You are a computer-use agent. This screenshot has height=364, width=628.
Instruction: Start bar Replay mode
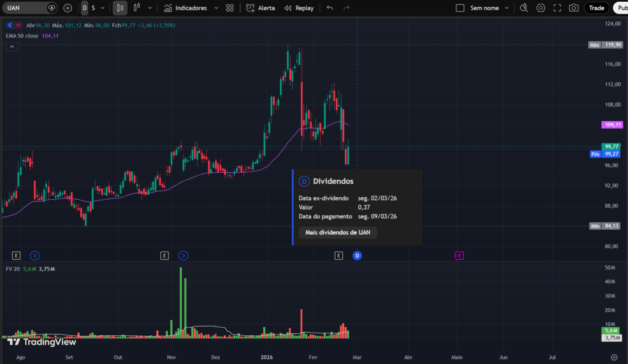pos(288,8)
